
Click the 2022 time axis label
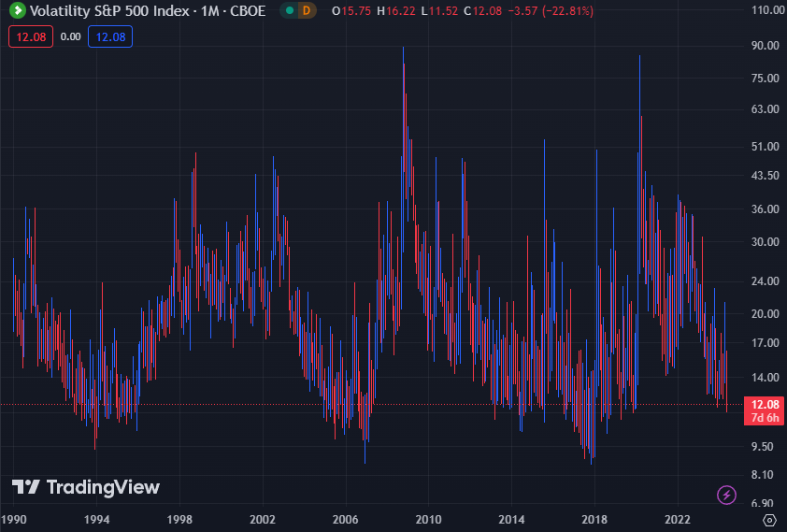(x=678, y=520)
